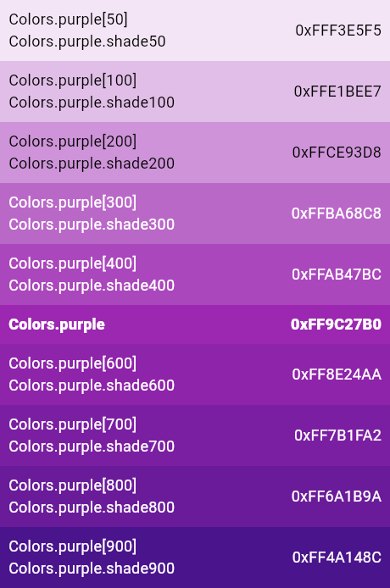The width and height of the screenshot is (390, 588).
Task: Click hex code 0xFFBA68C8
Action: pyautogui.click(x=337, y=214)
